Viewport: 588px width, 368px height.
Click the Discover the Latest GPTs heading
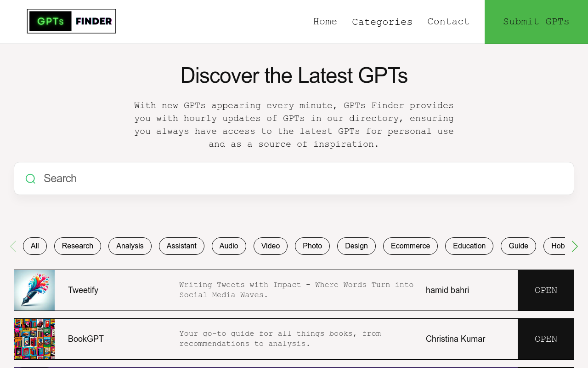tap(294, 75)
